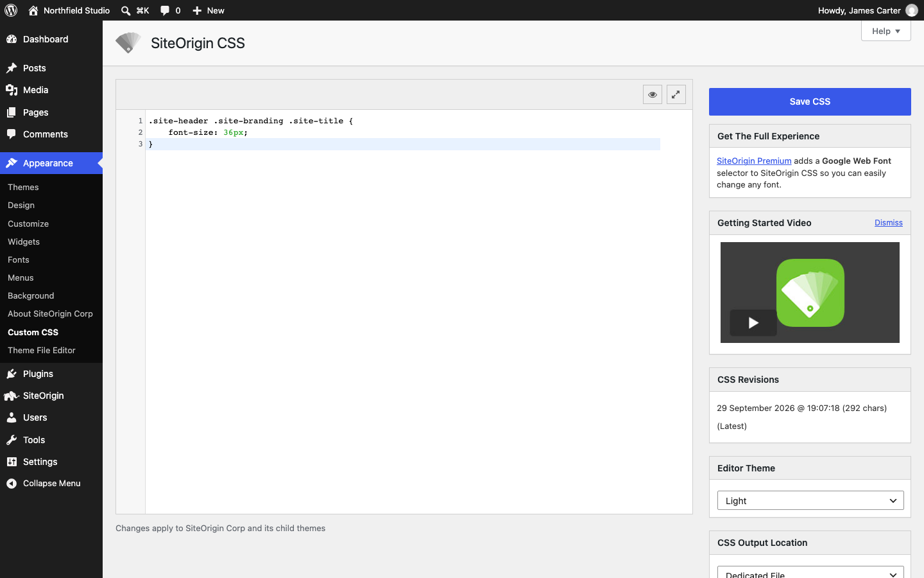Collapse the admin menu
This screenshot has height=578, width=924.
click(x=51, y=484)
